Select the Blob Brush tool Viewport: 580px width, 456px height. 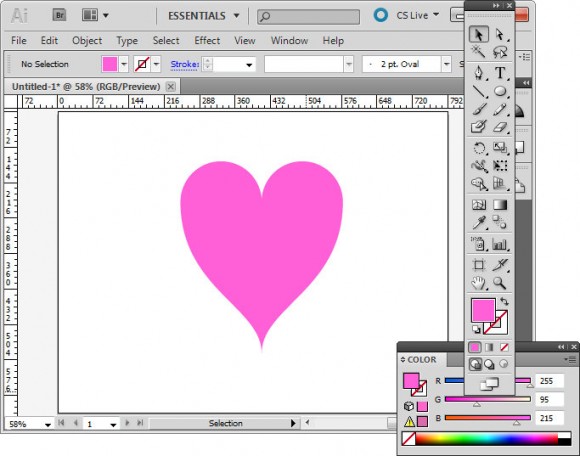point(479,127)
